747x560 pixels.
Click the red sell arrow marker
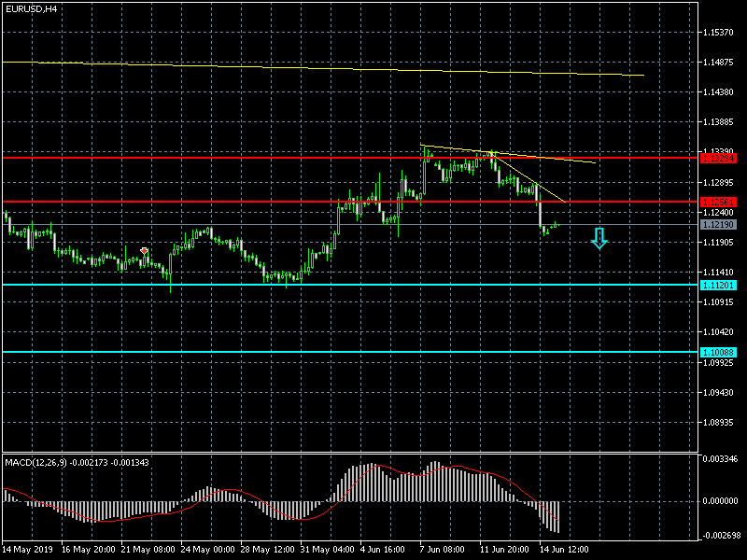pyautogui.click(x=145, y=251)
